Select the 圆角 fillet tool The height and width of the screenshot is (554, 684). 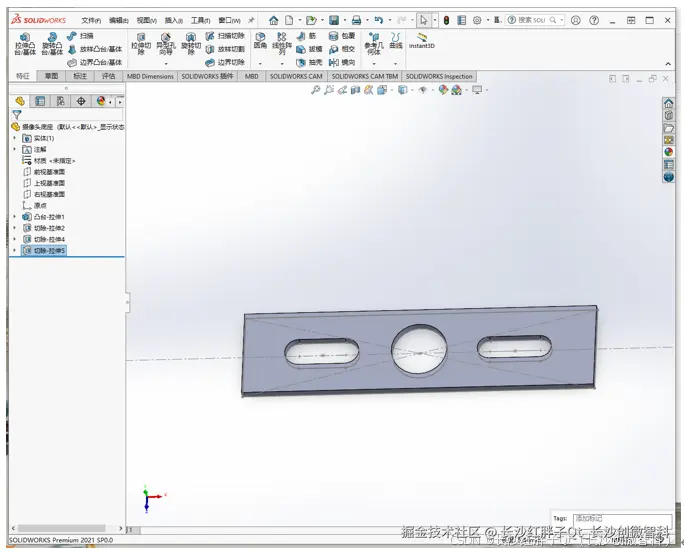click(260, 41)
